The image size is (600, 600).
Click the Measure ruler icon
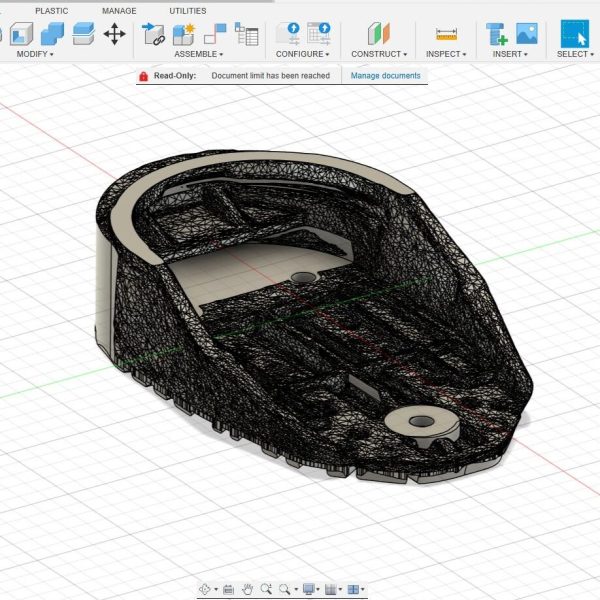tap(446, 34)
